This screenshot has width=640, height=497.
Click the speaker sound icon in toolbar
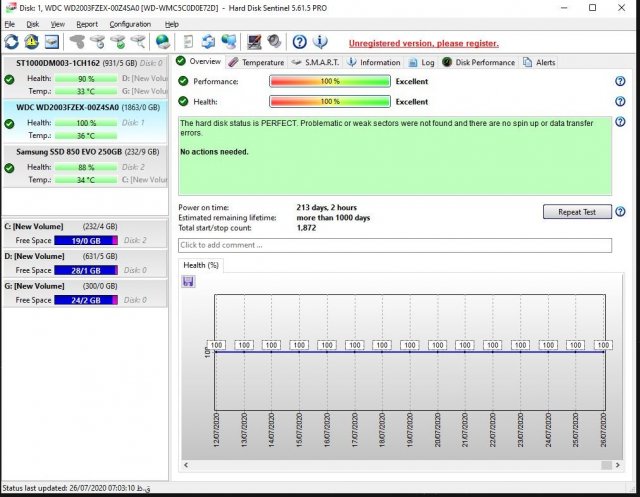click(273, 42)
